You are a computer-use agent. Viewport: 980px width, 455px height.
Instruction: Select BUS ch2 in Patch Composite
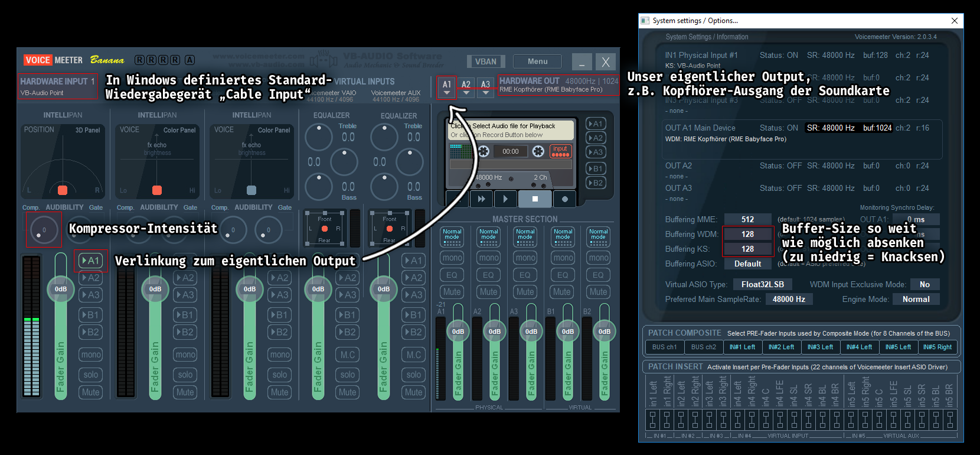(x=704, y=347)
